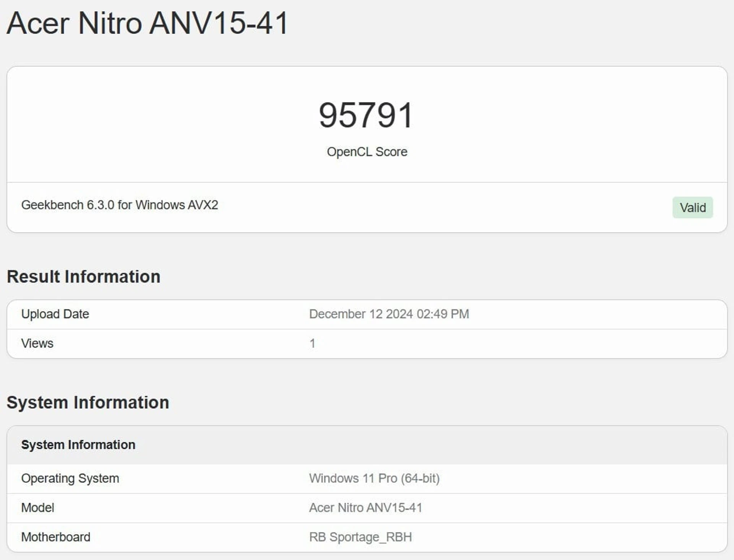Click the Upload Date label
Screen dimensions: 734x560
pyautogui.click(x=55, y=314)
